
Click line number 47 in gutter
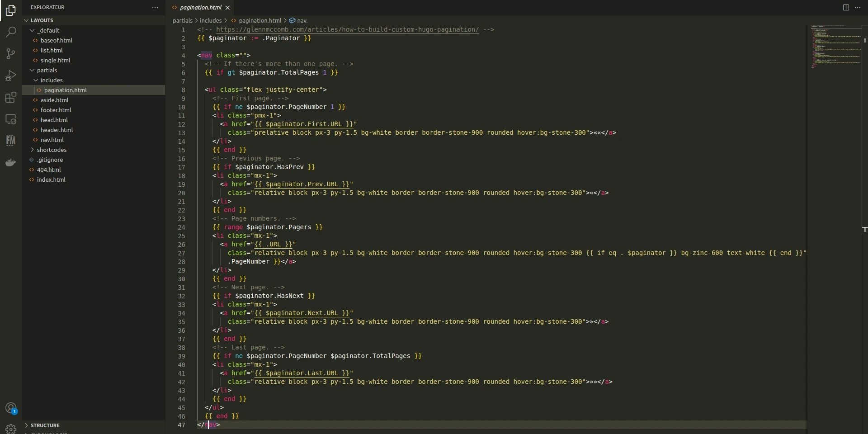pyautogui.click(x=181, y=425)
